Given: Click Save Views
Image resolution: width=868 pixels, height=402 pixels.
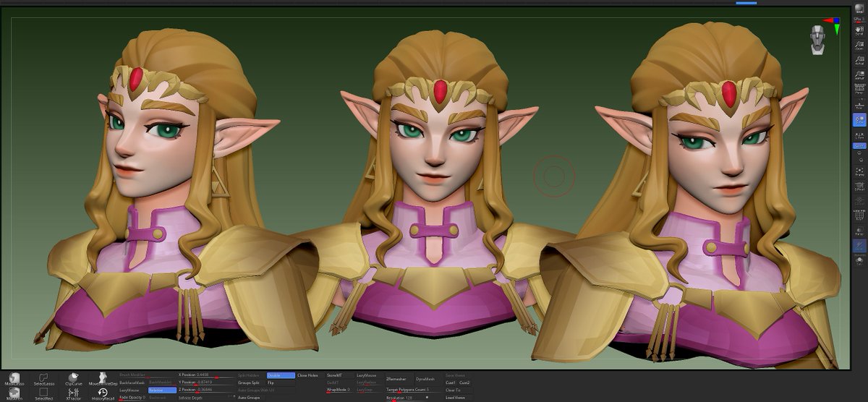Looking at the screenshot, I should (x=456, y=375).
